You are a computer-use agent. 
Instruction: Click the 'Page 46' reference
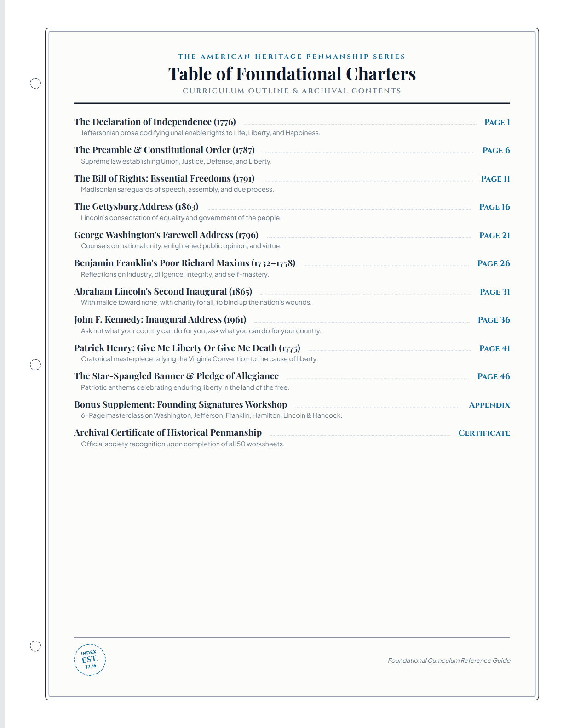(494, 376)
